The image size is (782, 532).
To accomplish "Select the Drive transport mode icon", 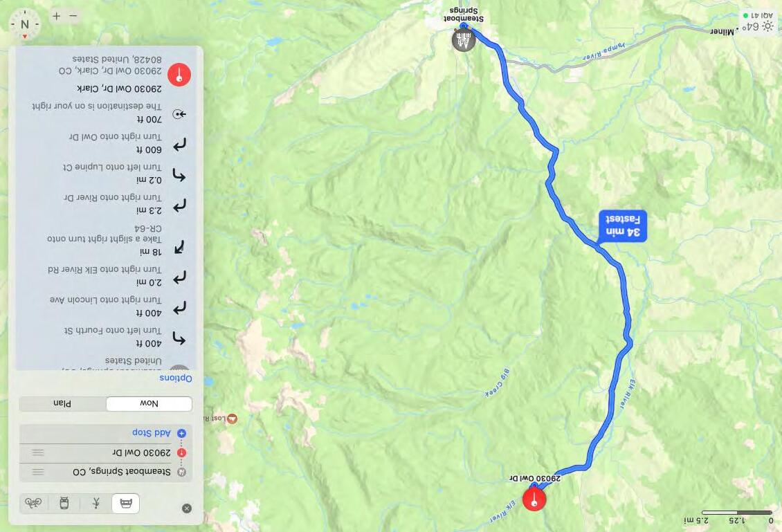I will 126,503.
